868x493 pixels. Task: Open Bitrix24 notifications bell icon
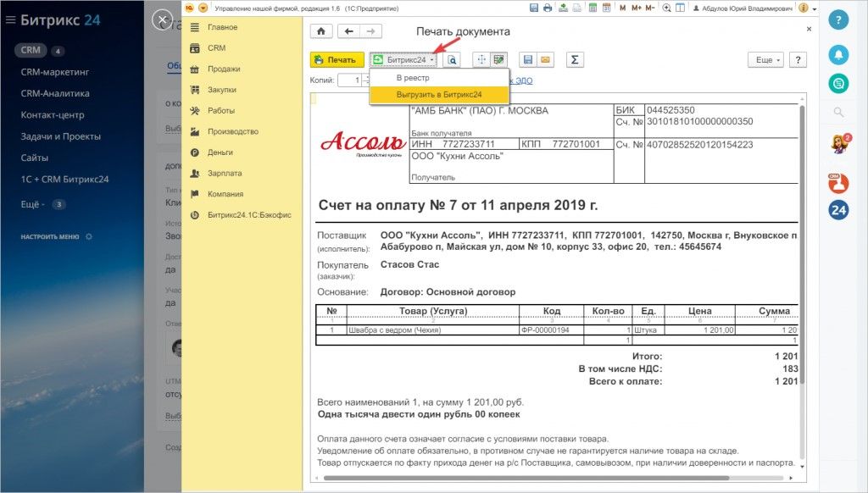838,54
